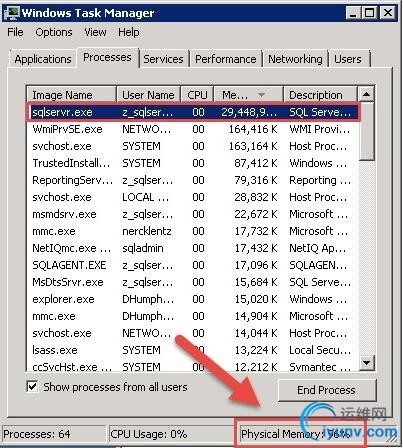Image resolution: width=403 pixels, height=448 pixels.
Task: Click the scroll up arrow of process list
Action: 367,95
